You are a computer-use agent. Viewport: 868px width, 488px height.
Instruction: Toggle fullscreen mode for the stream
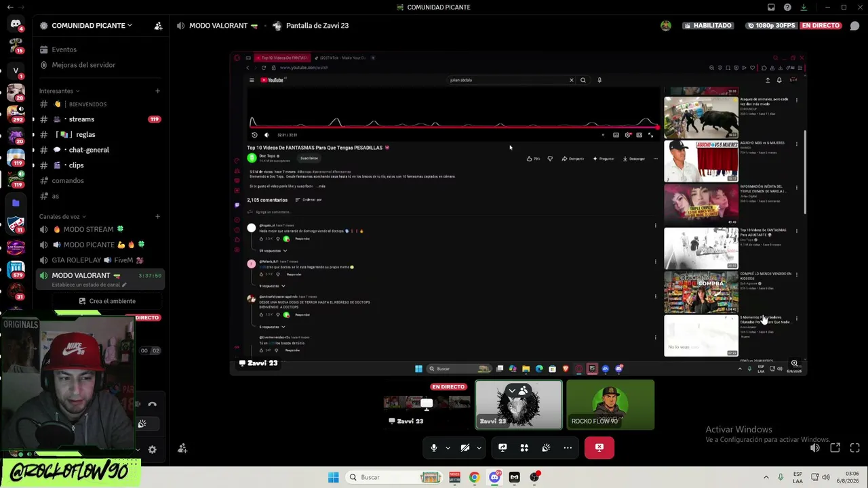tap(854, 448)
